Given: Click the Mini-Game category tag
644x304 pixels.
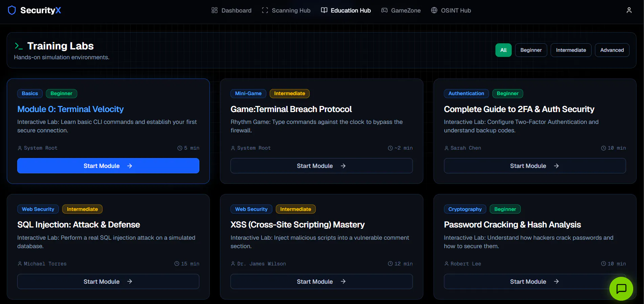Looking at the screenshot, I should click(248, 93).
